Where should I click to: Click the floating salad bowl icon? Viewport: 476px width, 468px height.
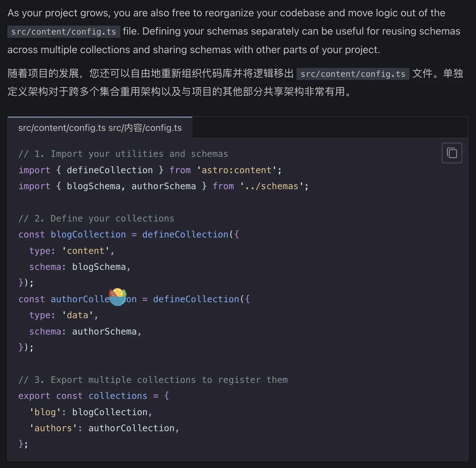point(117,297)
